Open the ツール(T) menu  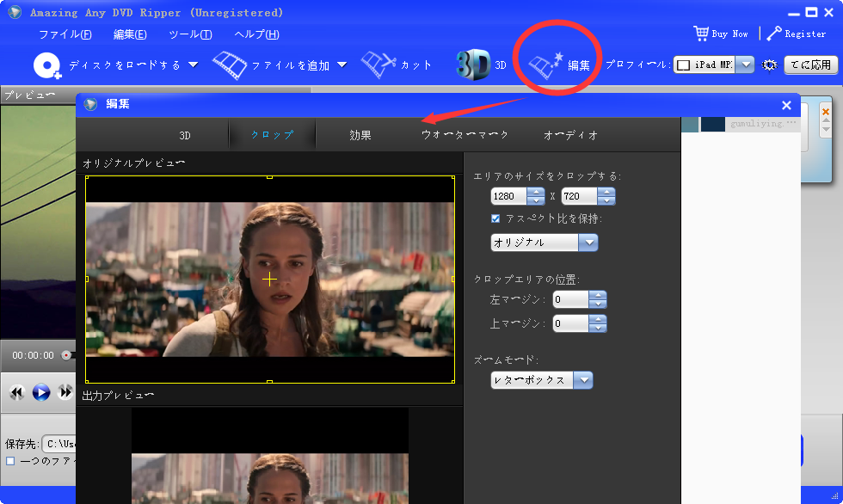(190, 34)
